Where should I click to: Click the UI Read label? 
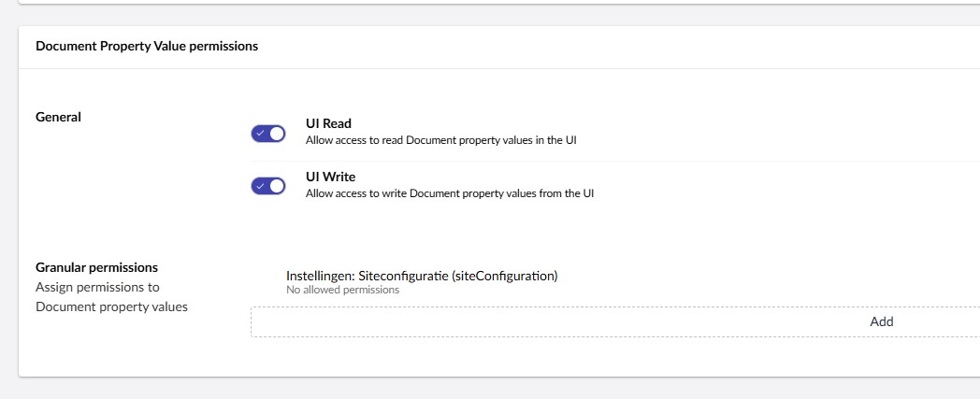tap(328, 123)
